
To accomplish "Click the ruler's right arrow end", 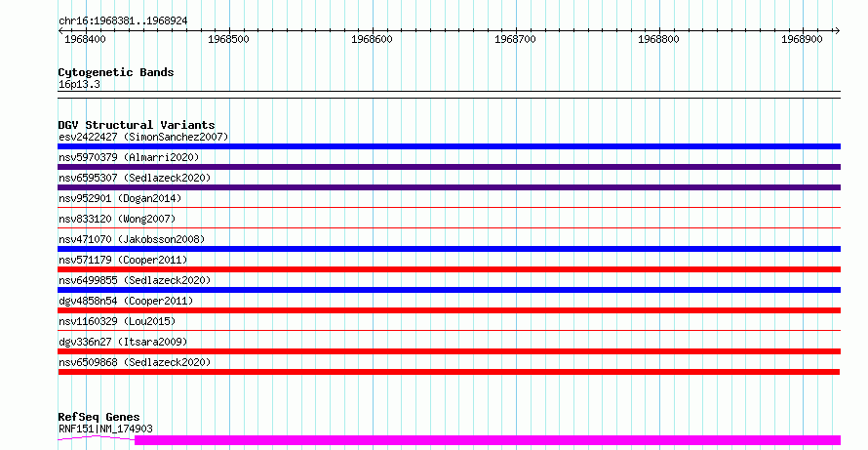I will [x=838, y=31].
